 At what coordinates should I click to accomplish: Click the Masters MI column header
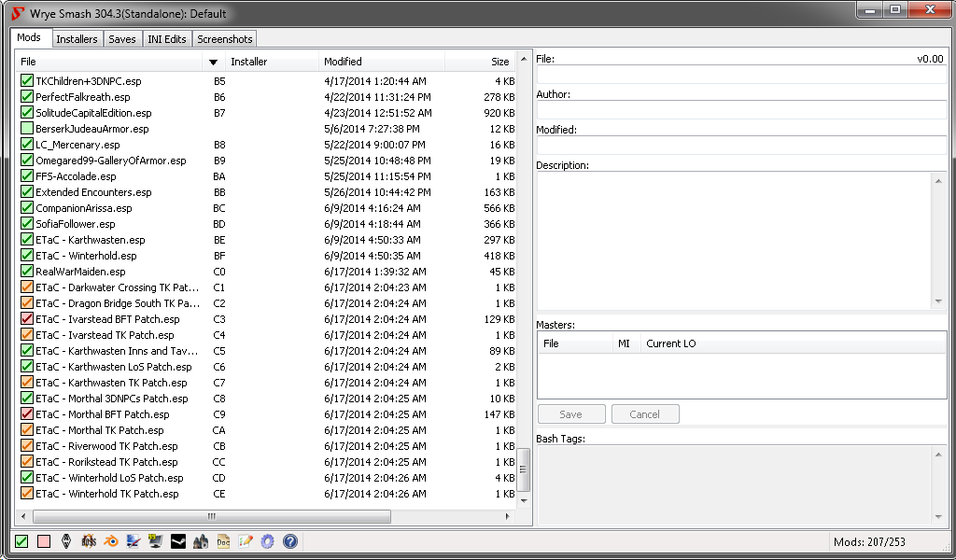tap(626, 343)
